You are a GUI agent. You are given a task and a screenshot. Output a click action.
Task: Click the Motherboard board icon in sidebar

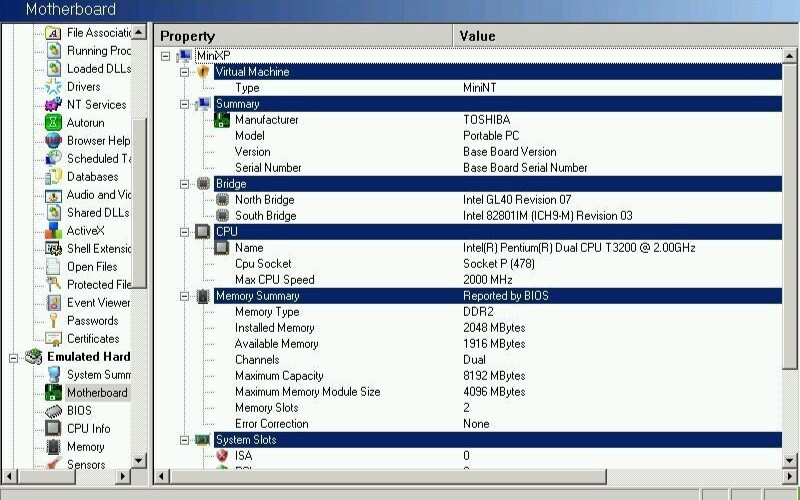(x=53, y=393)
